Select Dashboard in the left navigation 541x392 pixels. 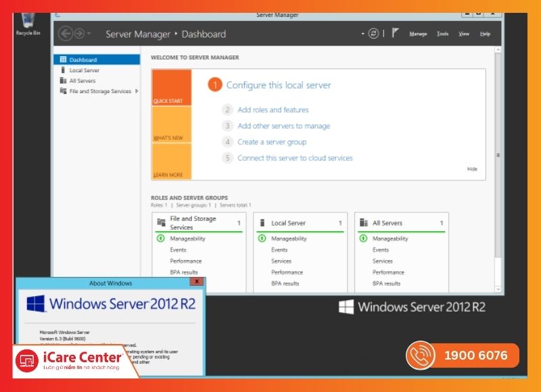click(97, 59)
